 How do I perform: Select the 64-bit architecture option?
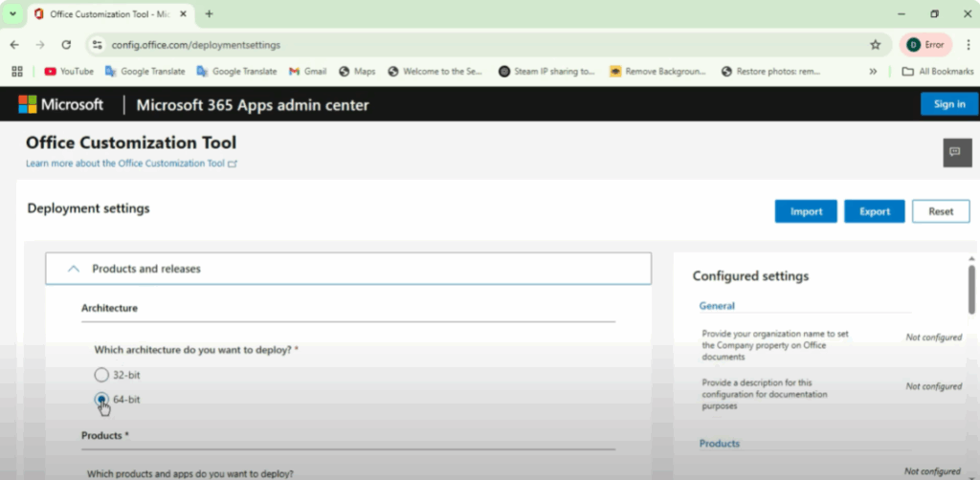[x=101, y=399]
